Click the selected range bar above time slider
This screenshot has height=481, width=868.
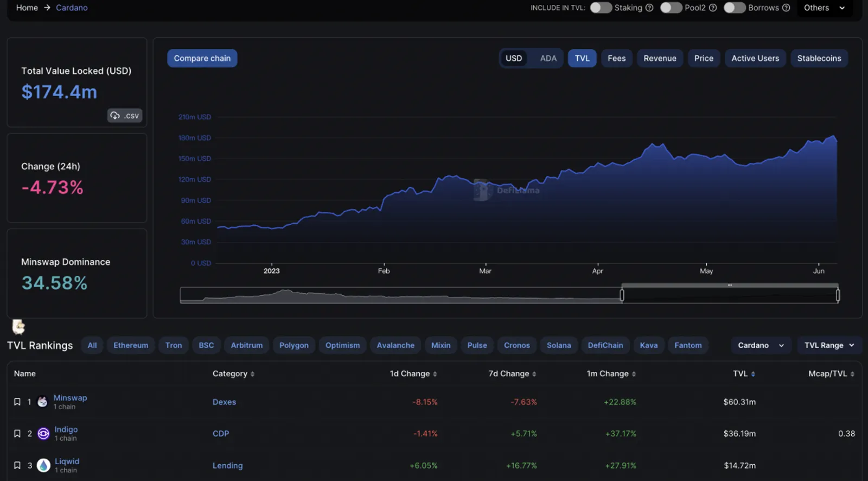point(730,285)
